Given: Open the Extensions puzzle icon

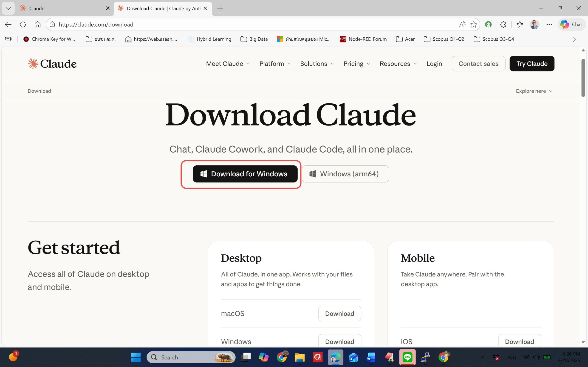Looking at the screenshot, I should 503,24.
